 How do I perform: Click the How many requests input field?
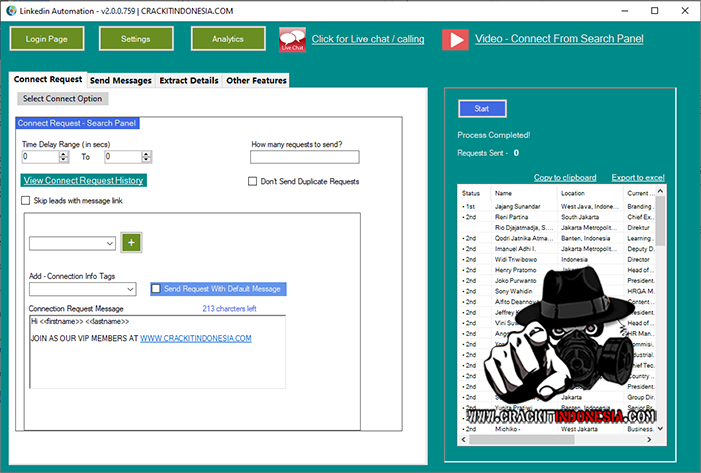click(x=304, y=156)
